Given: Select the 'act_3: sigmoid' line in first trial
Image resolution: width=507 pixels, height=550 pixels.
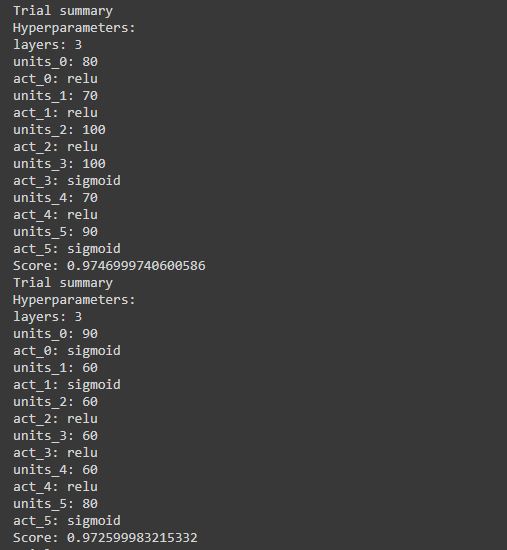Looking at the screenshot, I should pos(67,181).
